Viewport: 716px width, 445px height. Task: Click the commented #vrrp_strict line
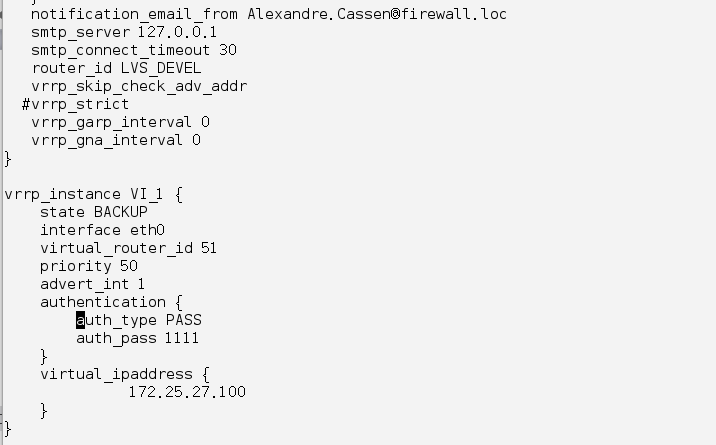tap(75, 105)
